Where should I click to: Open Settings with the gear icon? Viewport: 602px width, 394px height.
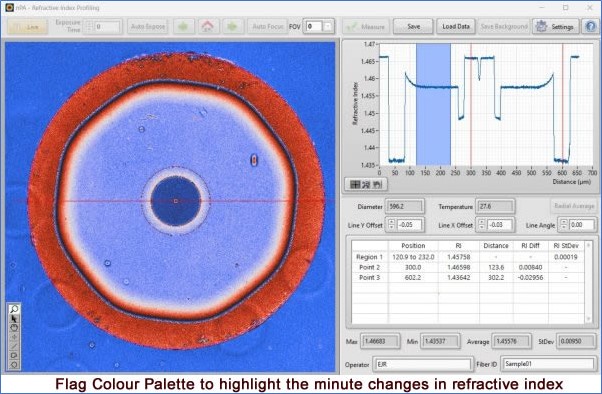[x=556, y=26]
